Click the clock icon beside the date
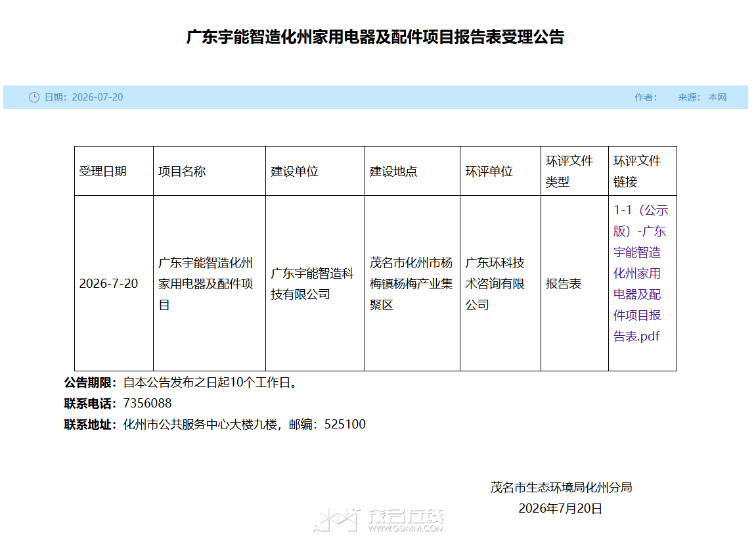The height and width of the screenshot is (535, 756). [34, 97]
